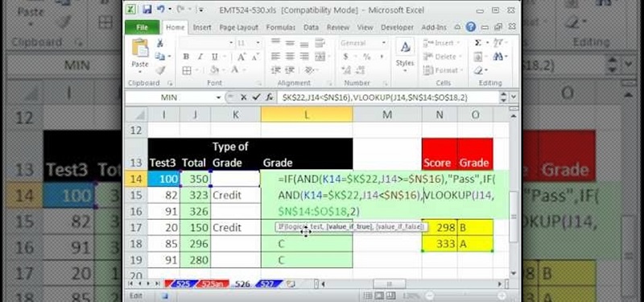Toggle Italic formatting button

(x=200, y=56)
